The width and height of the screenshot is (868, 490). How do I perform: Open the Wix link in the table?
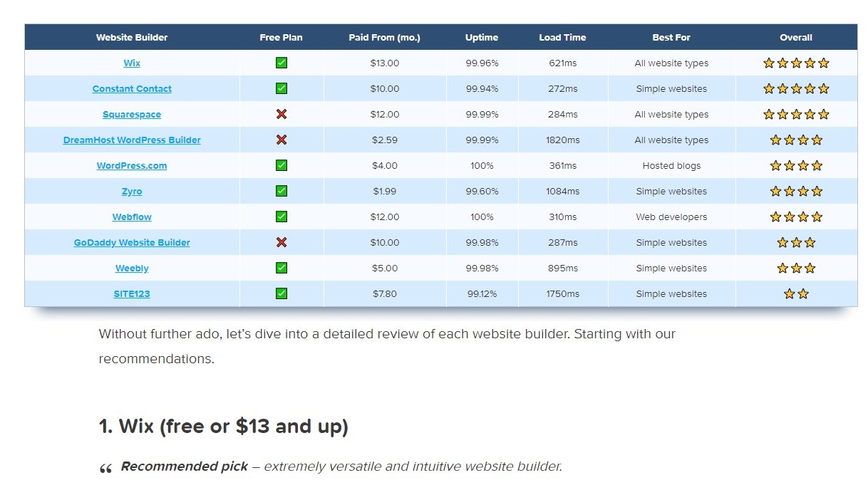pyautogui.click(x=132, y=63)
